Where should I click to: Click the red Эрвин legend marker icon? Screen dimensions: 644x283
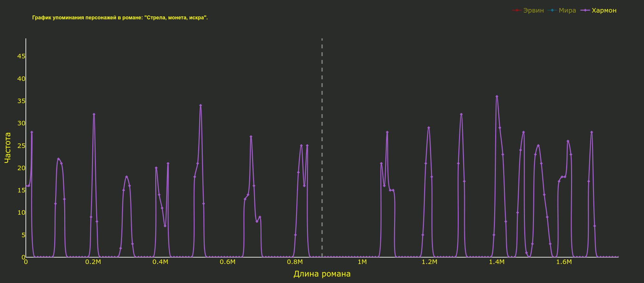pos(516,10)
